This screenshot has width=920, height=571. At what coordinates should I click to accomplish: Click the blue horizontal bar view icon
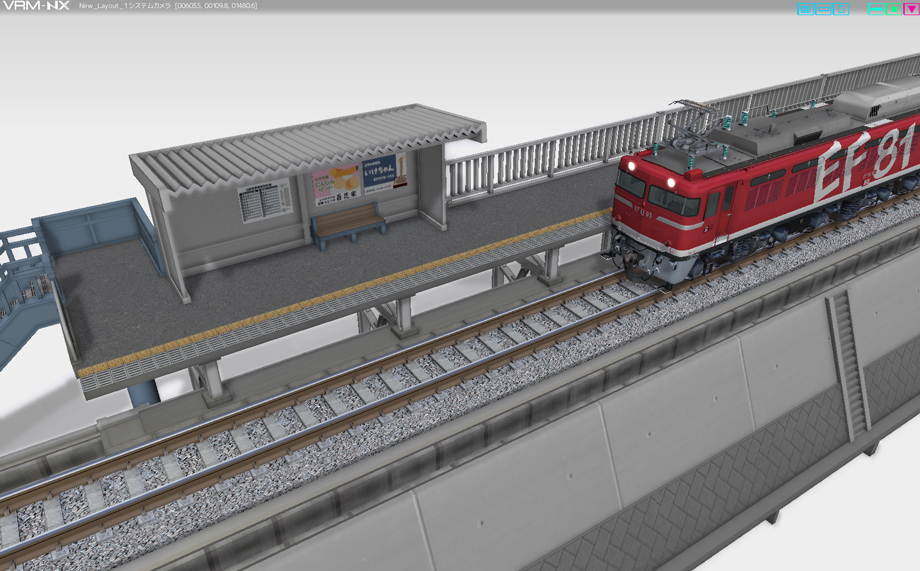(x=823, y=9)
